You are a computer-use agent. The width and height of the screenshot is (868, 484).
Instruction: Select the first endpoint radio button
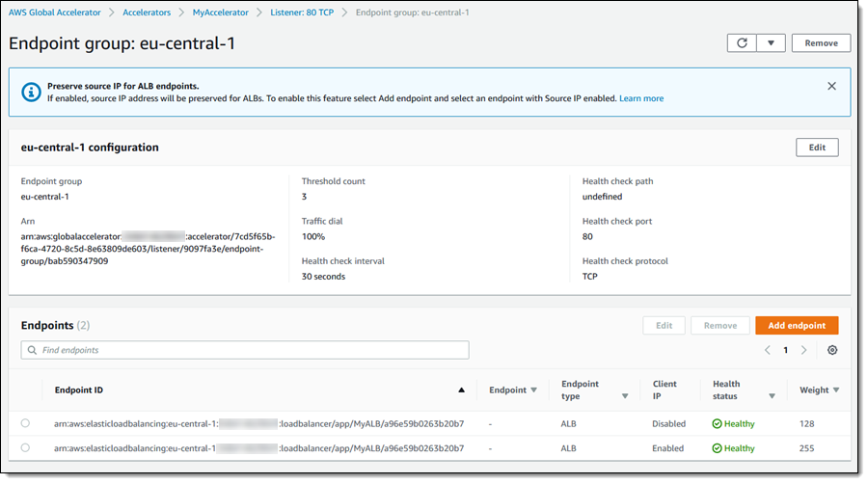pyautogui.click(x=25, y=423)
